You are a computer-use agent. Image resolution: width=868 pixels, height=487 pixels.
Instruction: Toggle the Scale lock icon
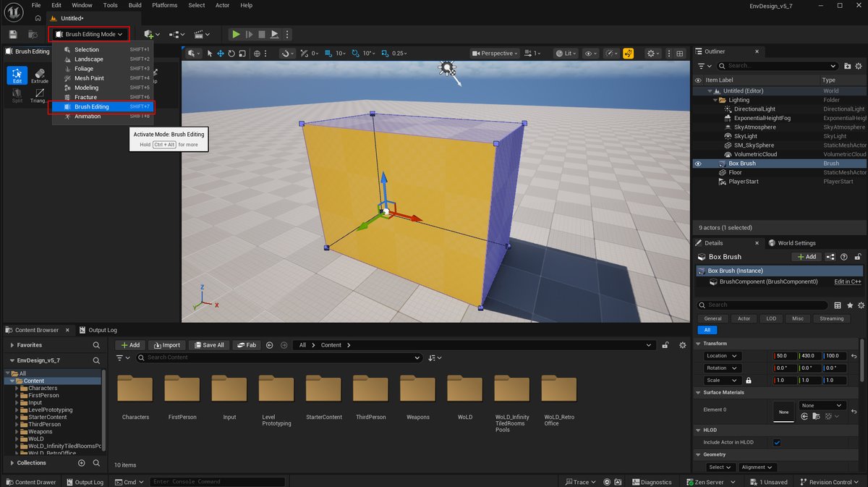748,381
